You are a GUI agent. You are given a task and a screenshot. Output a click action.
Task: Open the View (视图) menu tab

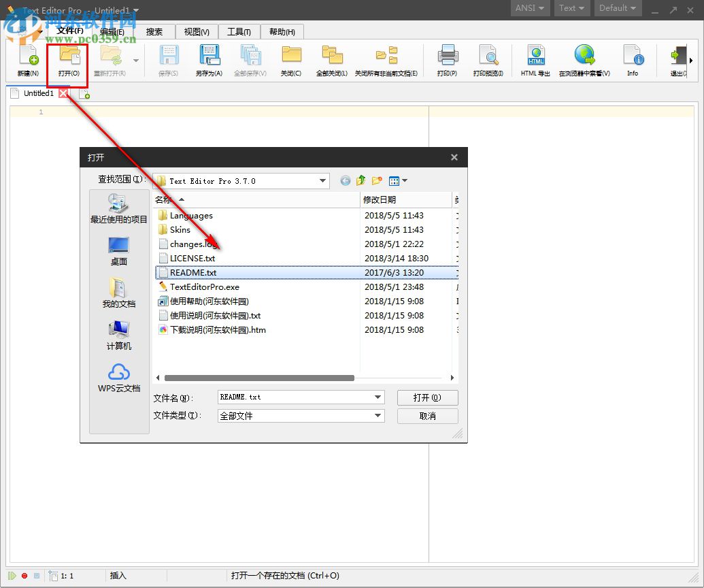(197, 32)
